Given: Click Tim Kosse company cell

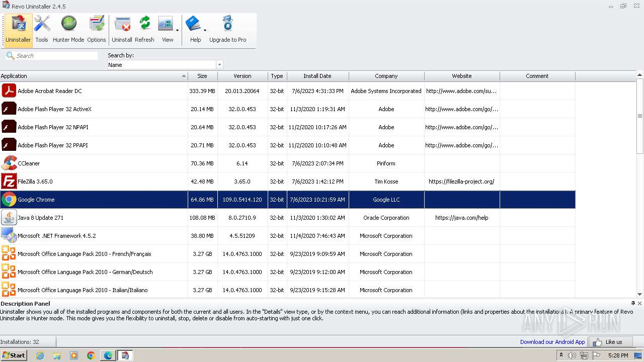Looking at the screenshot, I should (x=386, y=182).
